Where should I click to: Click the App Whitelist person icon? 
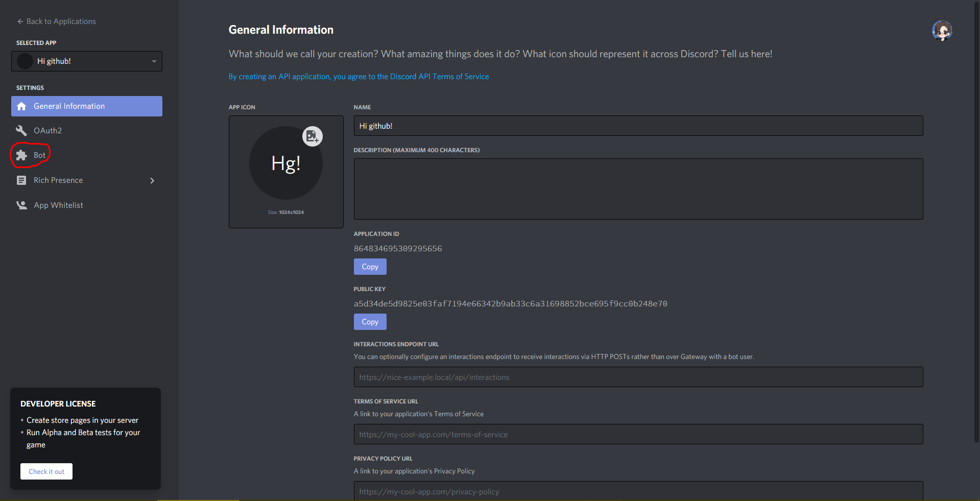pos(21,205)
